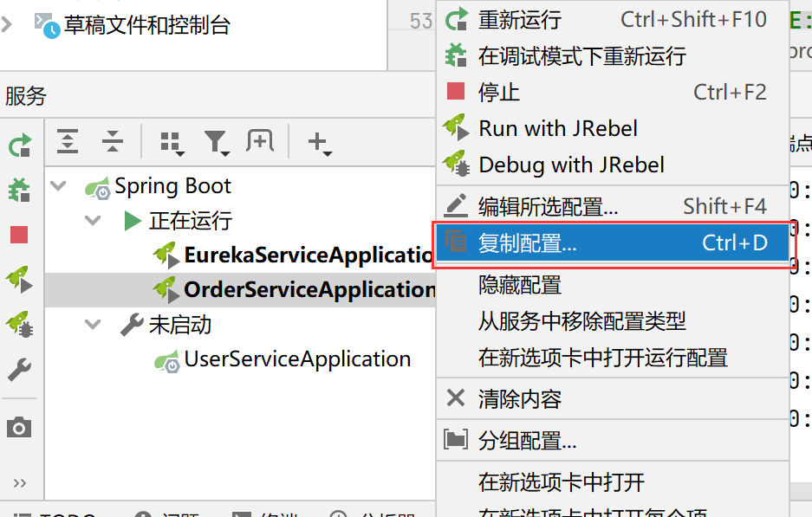
Task: Open the Group By dropdown icon
Action: [172, 144]
